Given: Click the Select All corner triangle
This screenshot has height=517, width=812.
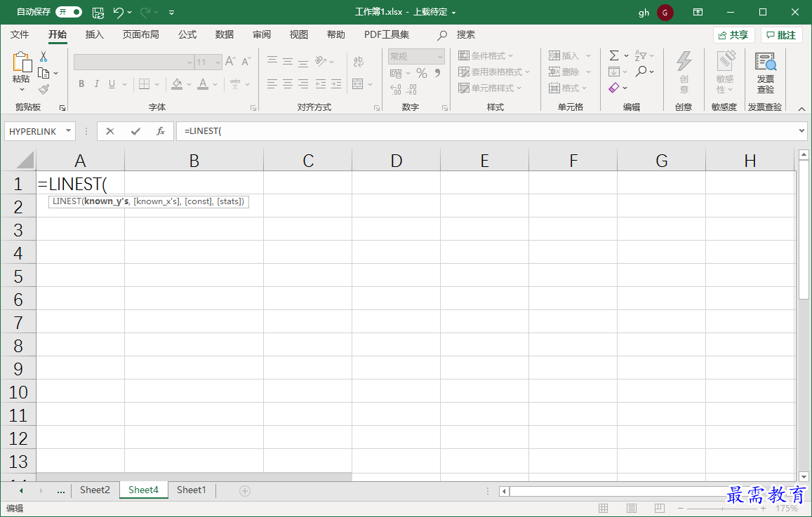Looking at the screenshot, I should pyautogui.click(x=25, y=160).
